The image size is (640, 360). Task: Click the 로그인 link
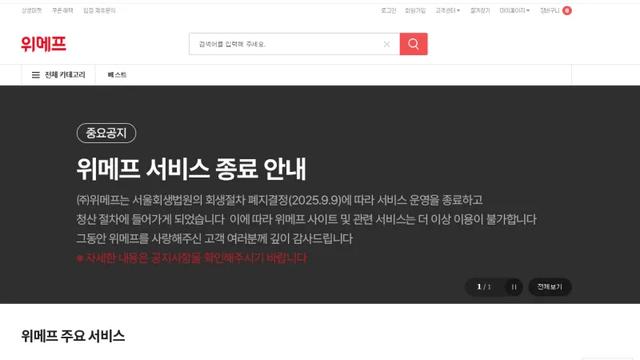pyautogui.click(x=388, y=11)
